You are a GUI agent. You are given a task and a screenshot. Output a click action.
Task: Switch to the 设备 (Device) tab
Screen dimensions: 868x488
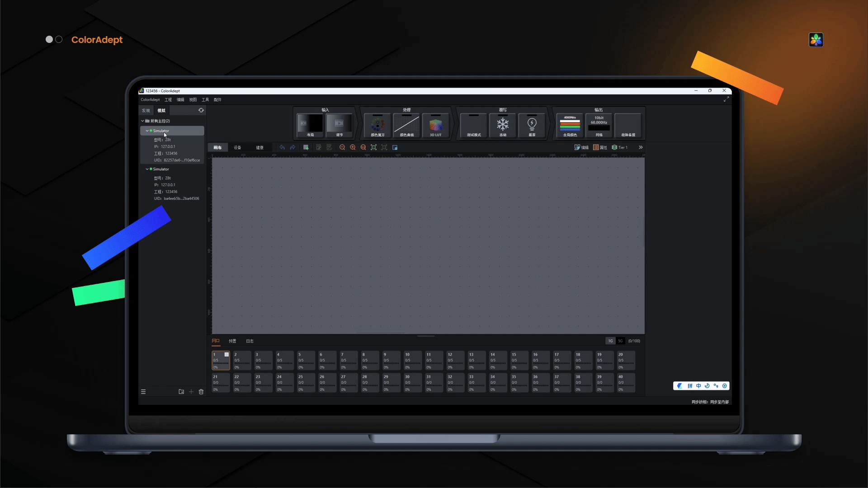[237, 148]
